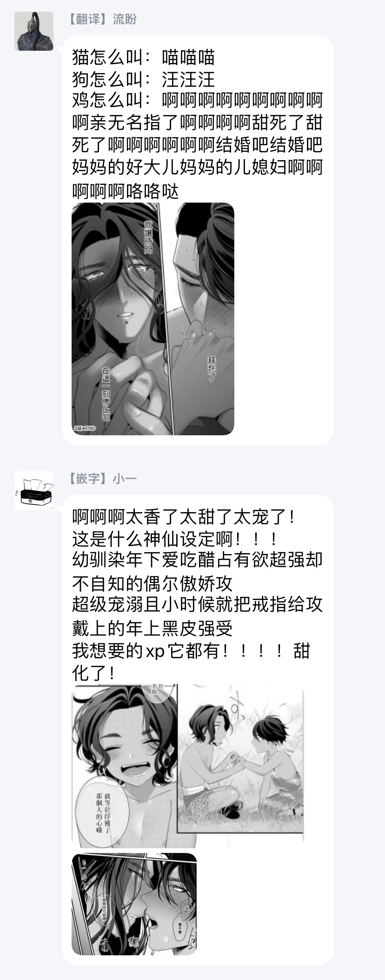
Task: Open the knight avatar of 流盼
Action: point(34,31)
